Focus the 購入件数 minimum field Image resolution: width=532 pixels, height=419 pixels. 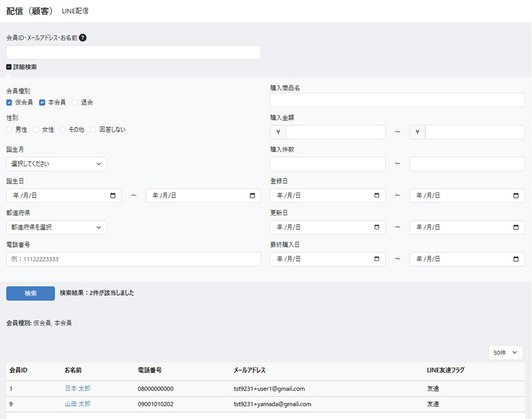328,164
